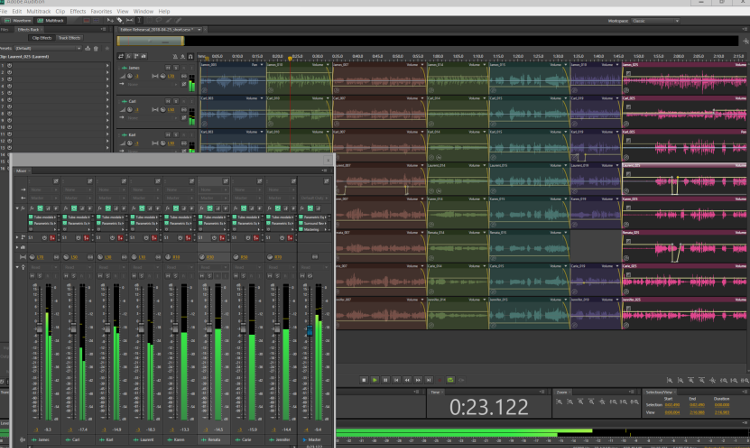Expand the Sends section in Mixer

(x=17, y=237)
